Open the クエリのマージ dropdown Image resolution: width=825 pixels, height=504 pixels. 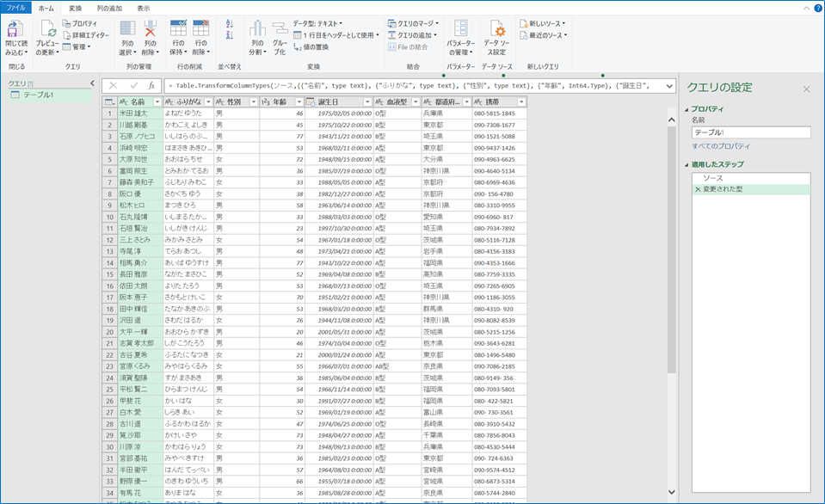pyautogui.click(x=413, y=24)
